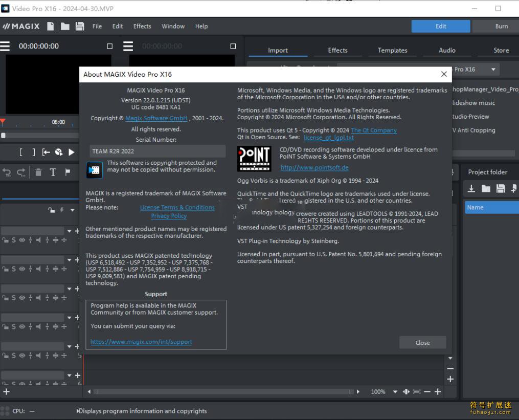The height and width of the screenshot is (420, 519).
Task: Redo the last undone action
Action: pos(21,172)
